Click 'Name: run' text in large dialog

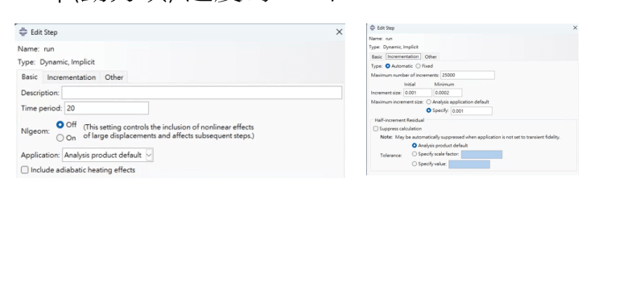coord(35,49)
